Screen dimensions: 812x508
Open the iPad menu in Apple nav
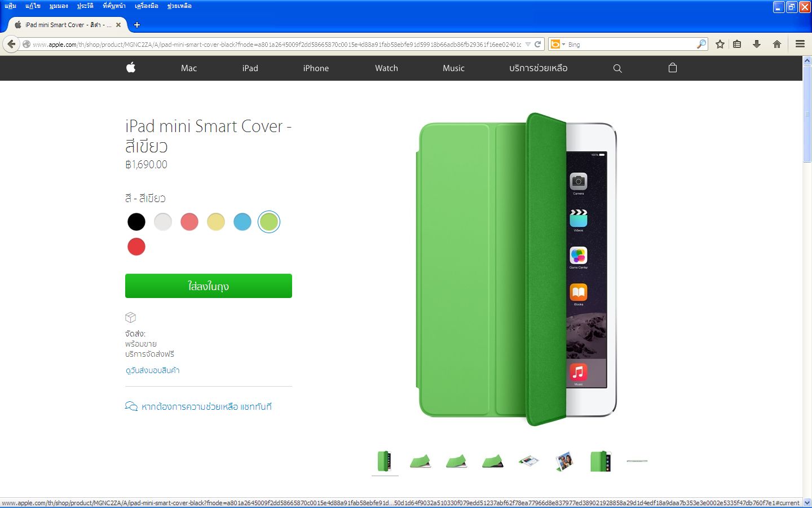tap(250, 68)
